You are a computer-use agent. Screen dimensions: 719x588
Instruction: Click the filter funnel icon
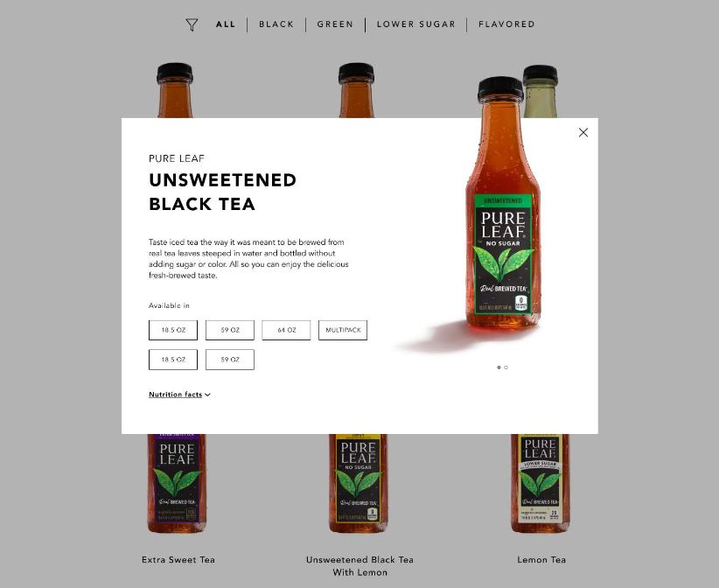(192, 24)
